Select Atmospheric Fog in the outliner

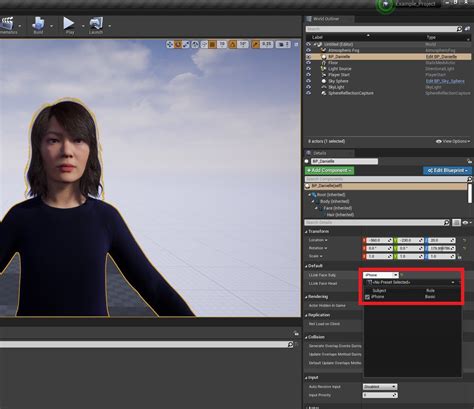pyautogui.click(x=344, y=50)
